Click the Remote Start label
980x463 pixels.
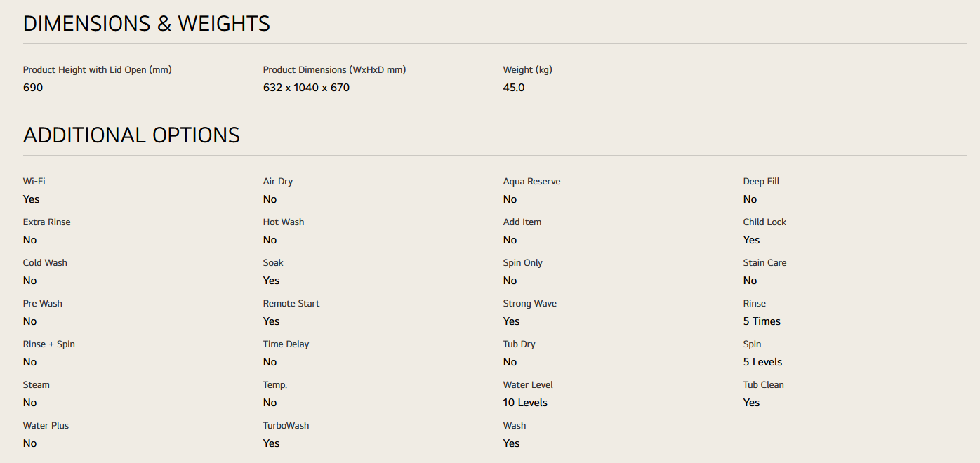[291, 303]
